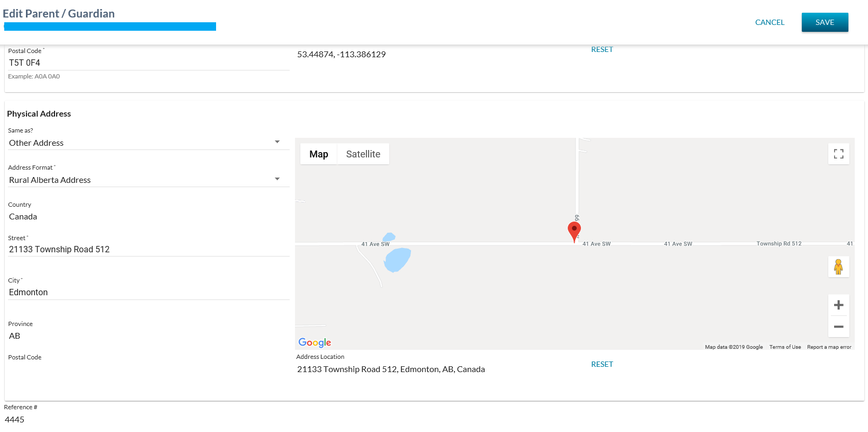
Task: Edit the City field containing Edmonton
Action: [x=148, y=293]
